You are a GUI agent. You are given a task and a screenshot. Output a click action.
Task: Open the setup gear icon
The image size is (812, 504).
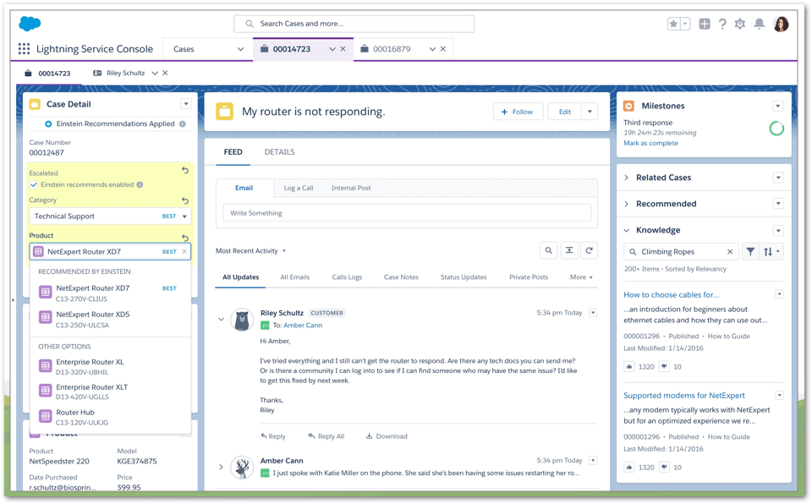[740, 24]
